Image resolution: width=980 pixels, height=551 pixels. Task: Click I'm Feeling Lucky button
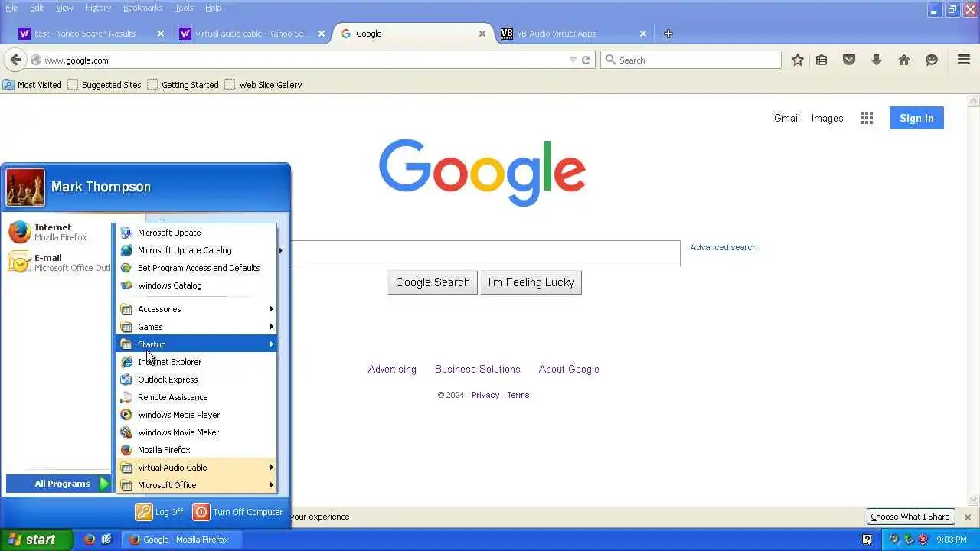click(x=531, y=282)
